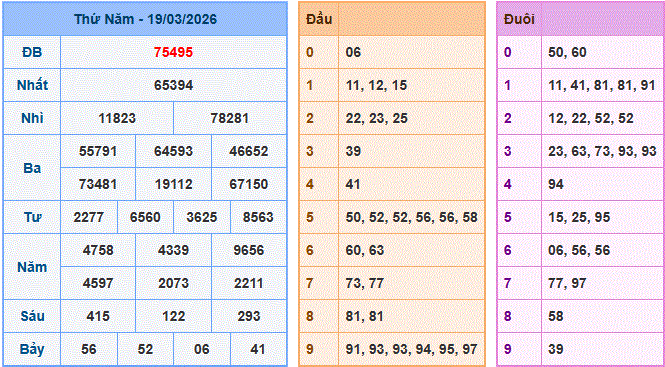Click Đầu row 2 values 22, 23, 25
The height and width of the screenshot is (367, 665).
click(377, 118)
